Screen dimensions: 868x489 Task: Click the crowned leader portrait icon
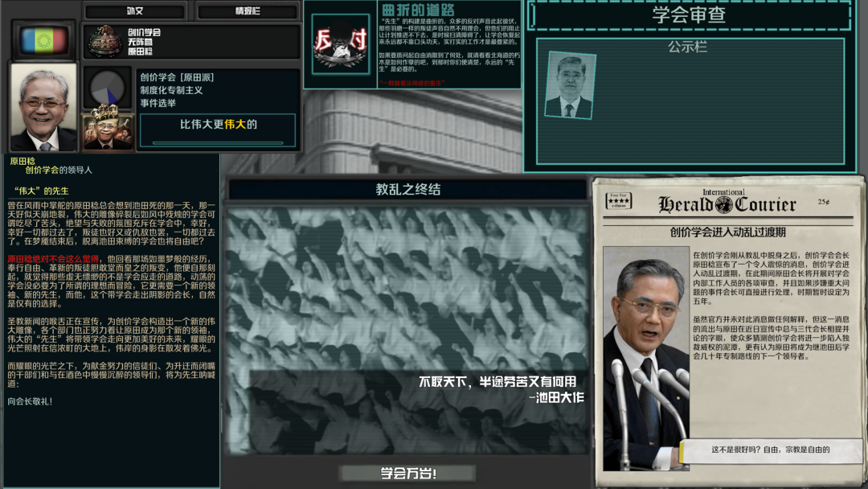[108, 129]
